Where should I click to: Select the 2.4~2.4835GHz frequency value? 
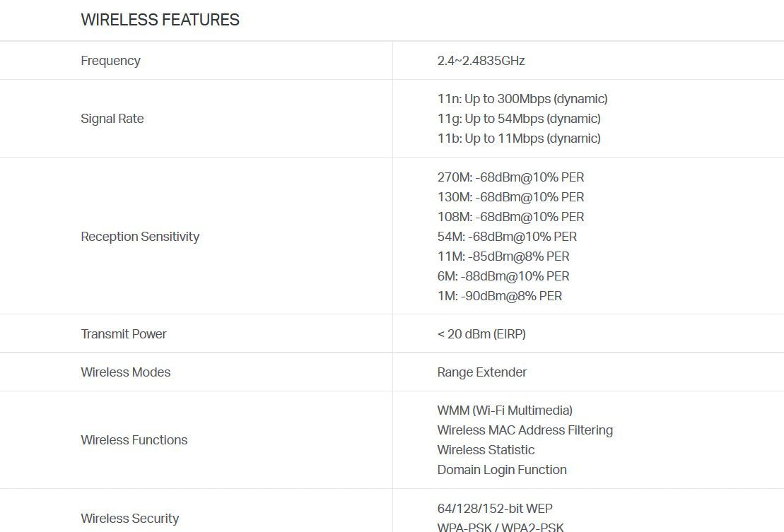click(481, 61)
